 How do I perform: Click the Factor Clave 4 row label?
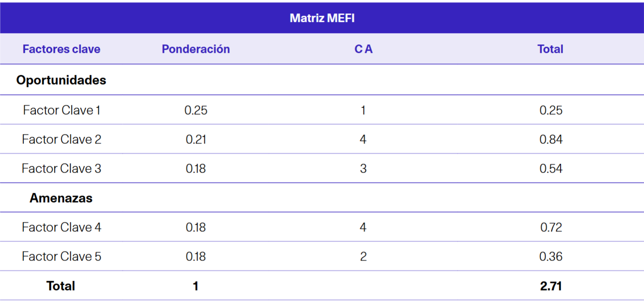[61, 227]
